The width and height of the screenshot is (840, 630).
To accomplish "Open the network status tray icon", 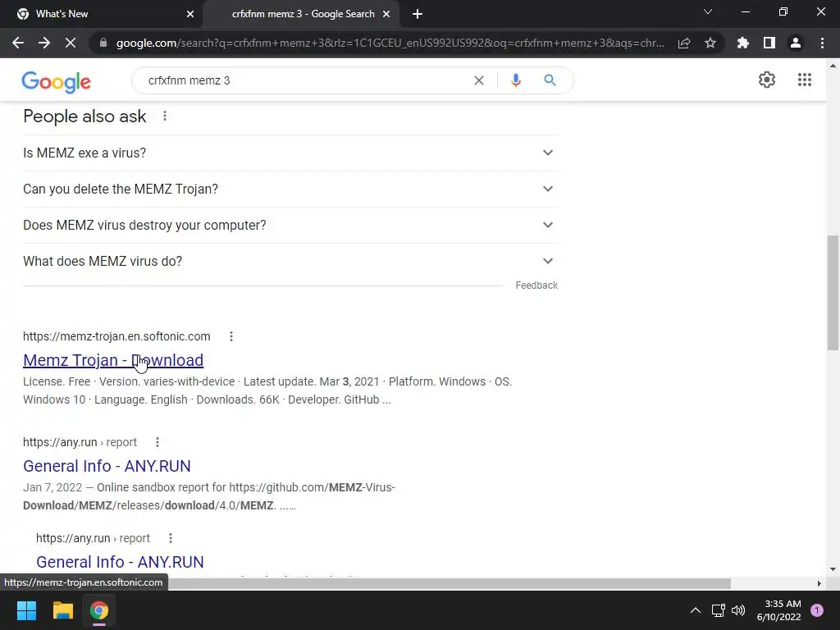I will (718, 610).
